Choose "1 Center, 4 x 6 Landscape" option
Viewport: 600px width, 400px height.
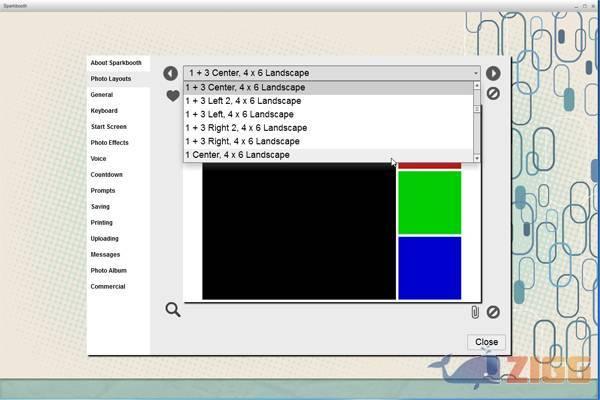(238, 155)
